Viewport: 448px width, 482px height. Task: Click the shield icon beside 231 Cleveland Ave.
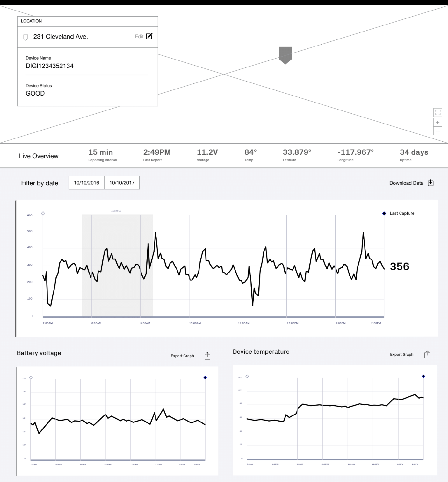[26, 37]
